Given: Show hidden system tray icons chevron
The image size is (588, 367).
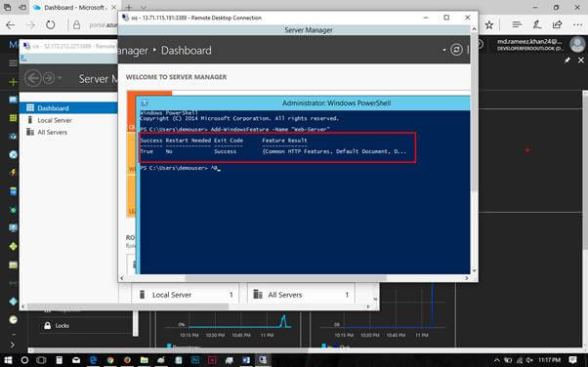Looking at the screenshot, I should point(497,360).
